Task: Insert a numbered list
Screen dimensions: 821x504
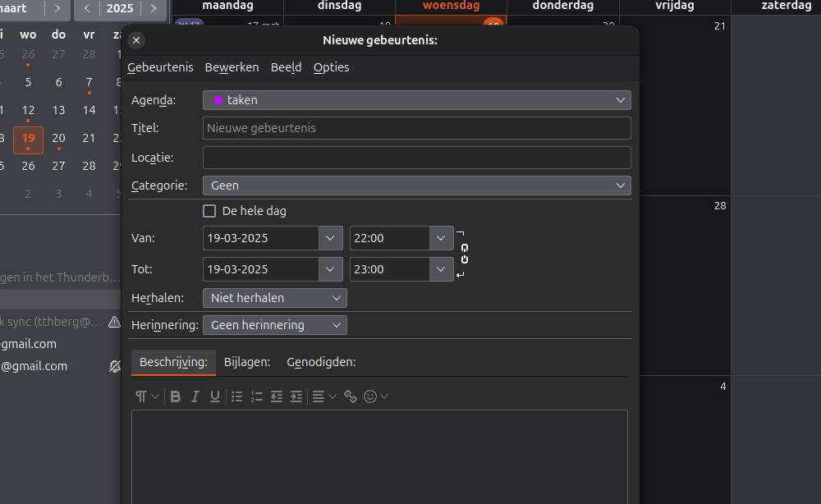Action: coord(256,396)
